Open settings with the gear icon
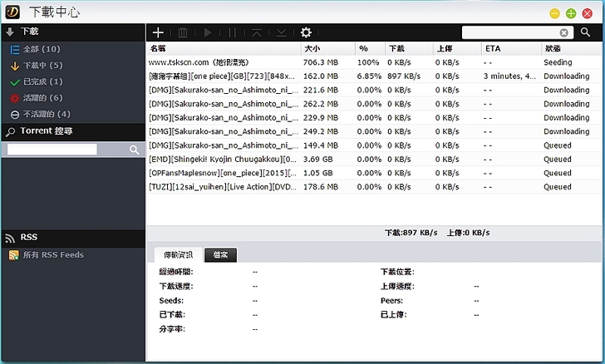This screenshot has width=605, height=364. point(306,32)
